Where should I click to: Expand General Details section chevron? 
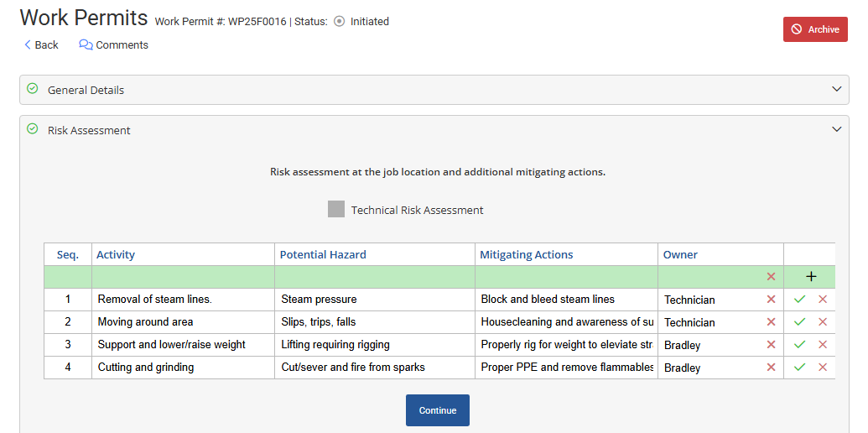(x=836, y=89)
